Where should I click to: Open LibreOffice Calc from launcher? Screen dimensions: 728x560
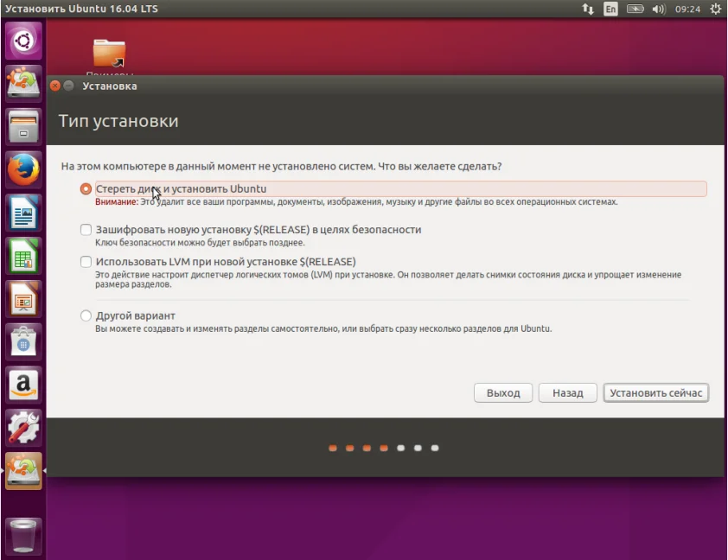point(23,256)
